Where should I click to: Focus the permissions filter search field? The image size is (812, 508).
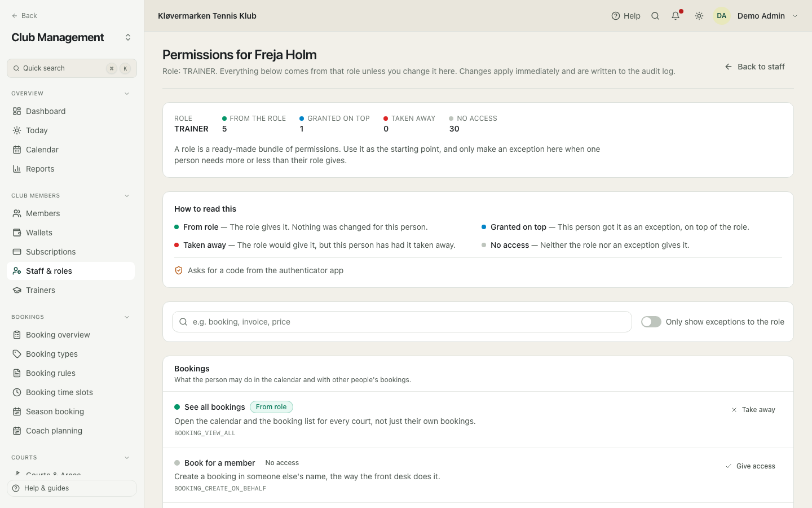pos(401,322)
